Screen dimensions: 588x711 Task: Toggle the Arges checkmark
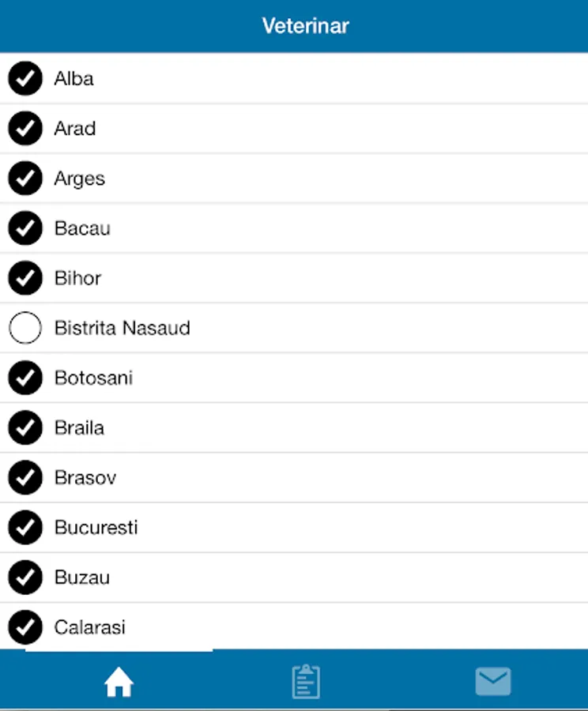pos(25,179)
